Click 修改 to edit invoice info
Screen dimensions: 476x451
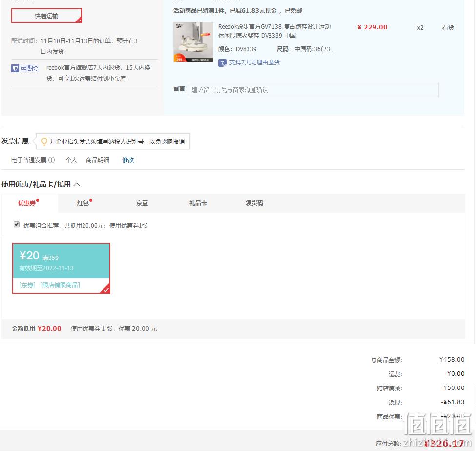128,160
